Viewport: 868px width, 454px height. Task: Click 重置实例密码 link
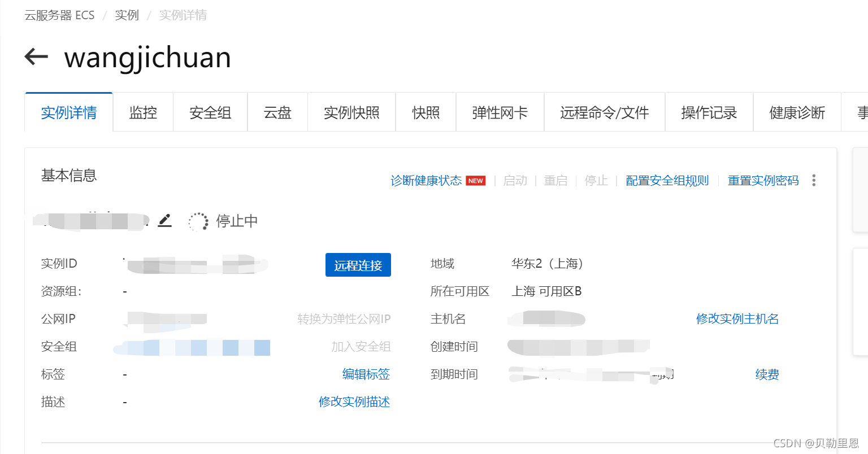(763, 181)
